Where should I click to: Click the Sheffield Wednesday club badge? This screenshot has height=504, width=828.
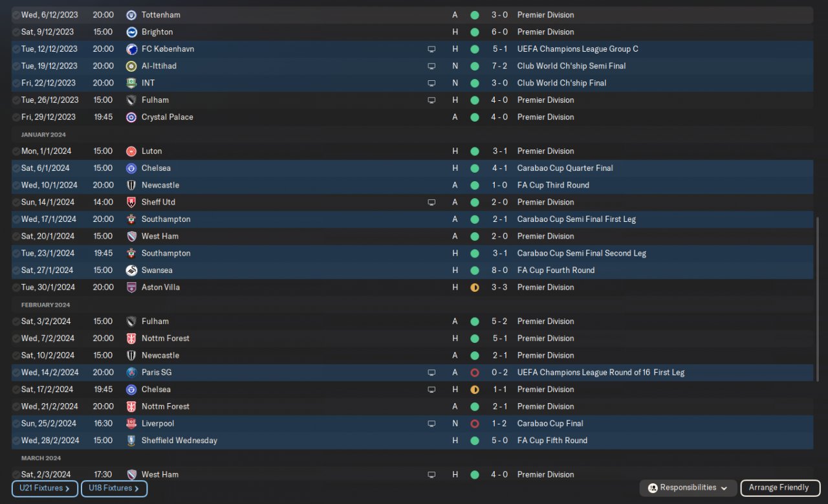tap(131, 441)
